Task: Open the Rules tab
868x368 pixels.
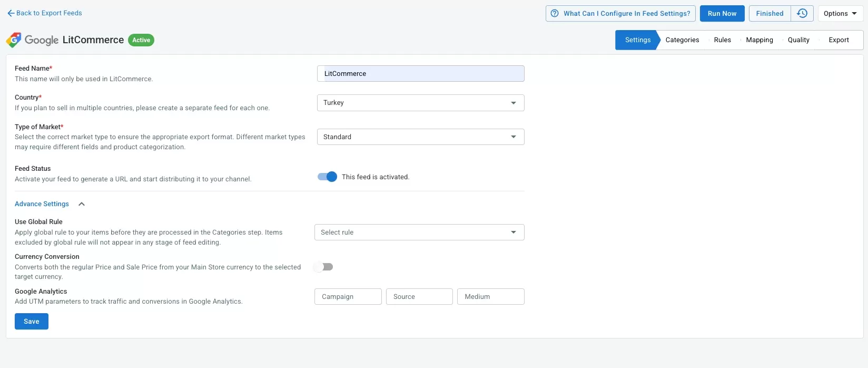Action: 722,40
